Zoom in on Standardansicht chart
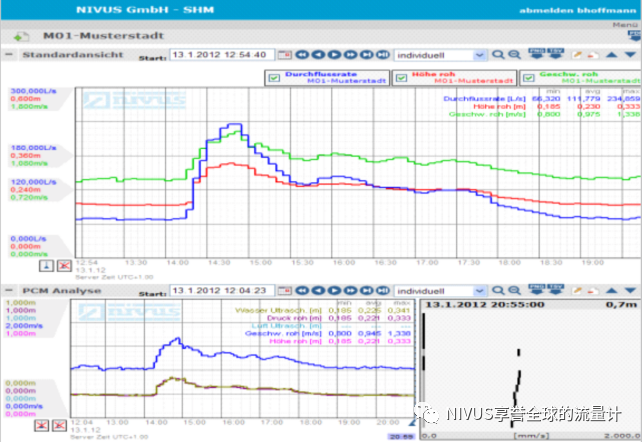The image size is (642, 442). tap(498, 54)
